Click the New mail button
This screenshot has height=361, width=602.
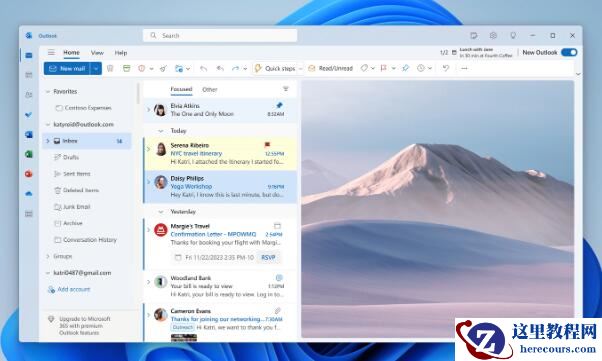coord(67,68)
